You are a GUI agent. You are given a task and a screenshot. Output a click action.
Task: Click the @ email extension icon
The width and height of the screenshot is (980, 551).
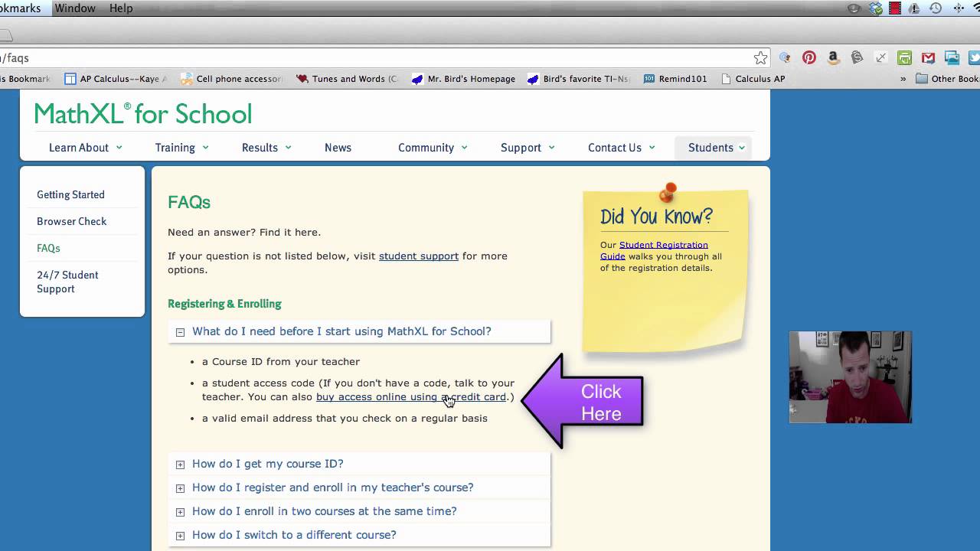coord(786,57)
